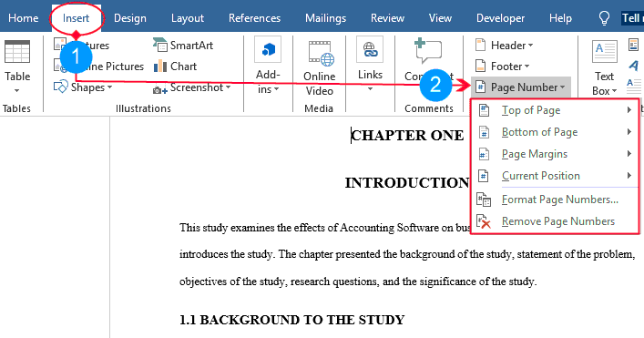Click the CHAPTER ONE heading text

pyautogui.click(x=407, y=135)
